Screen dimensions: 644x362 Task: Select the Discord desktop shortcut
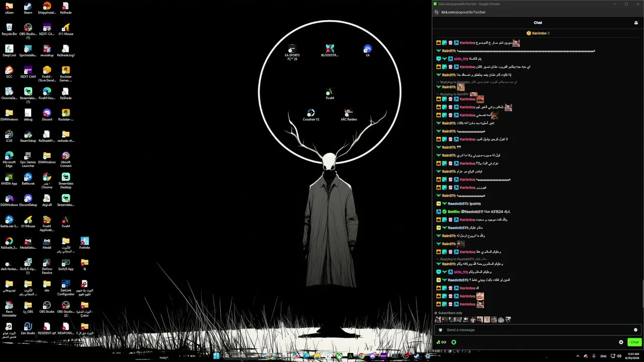(x=47, y=115)
